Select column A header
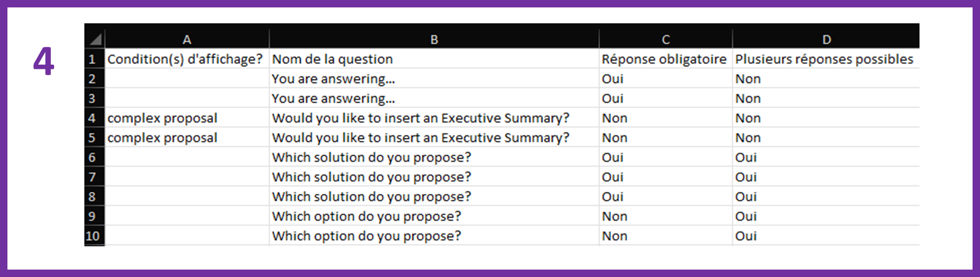The height and width of the screenshot is (277, 980). [x=187, y=39]
